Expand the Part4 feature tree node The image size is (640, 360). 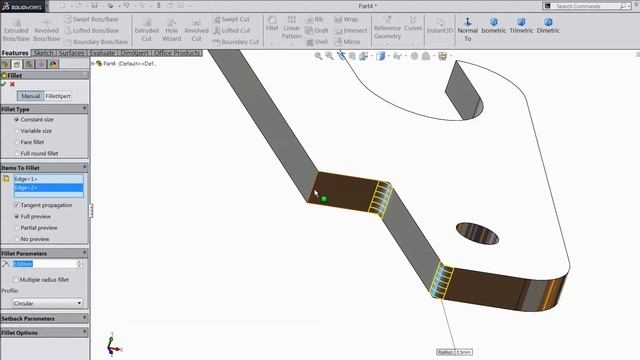[x=93, y=64]
